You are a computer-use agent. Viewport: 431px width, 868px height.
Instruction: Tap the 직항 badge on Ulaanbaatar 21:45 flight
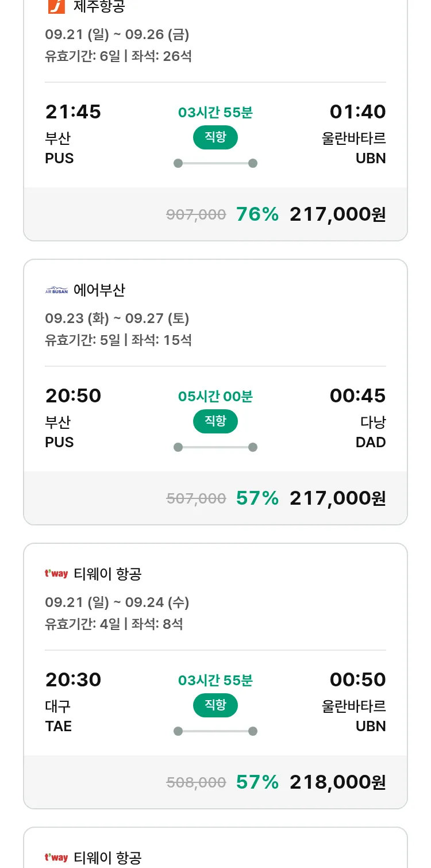click(x=215, y=137)
